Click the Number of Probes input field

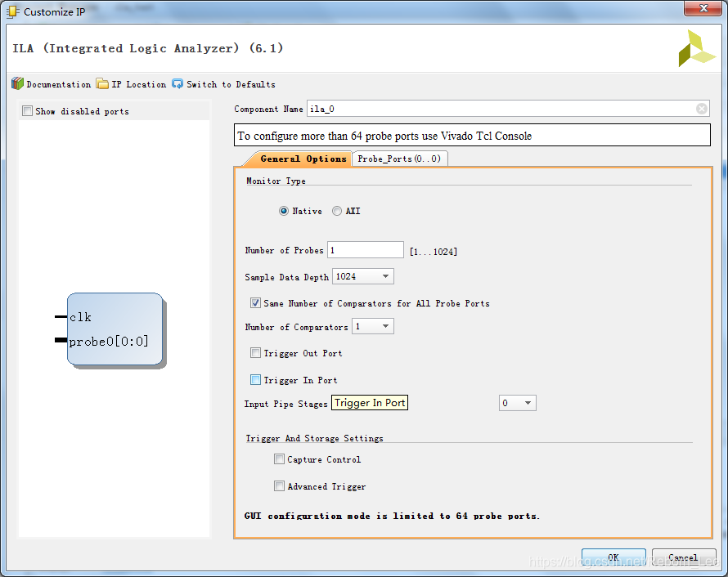point(366,250)
